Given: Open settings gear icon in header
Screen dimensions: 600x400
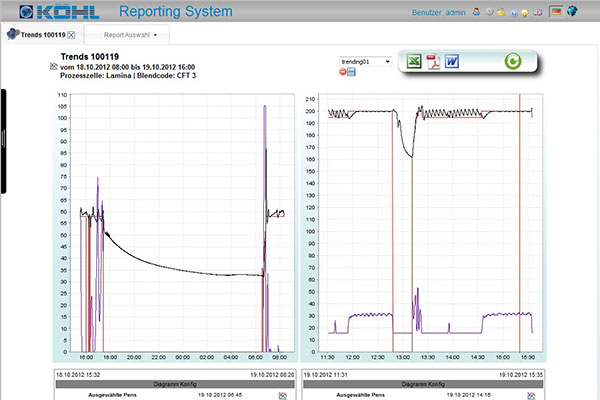Looking at the screenshot, I should [x=490, y=12].
